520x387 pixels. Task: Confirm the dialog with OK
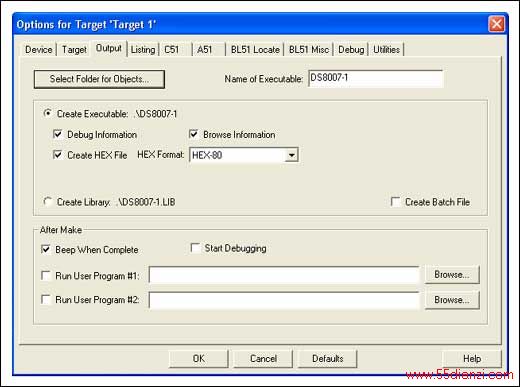pyautogui.click(x=199, y=359)
